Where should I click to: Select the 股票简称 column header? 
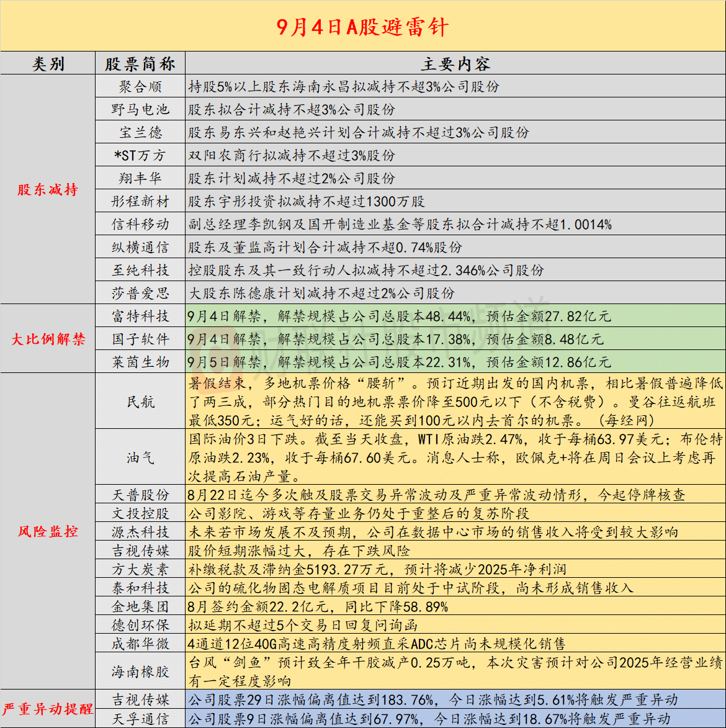click(140, 63)
